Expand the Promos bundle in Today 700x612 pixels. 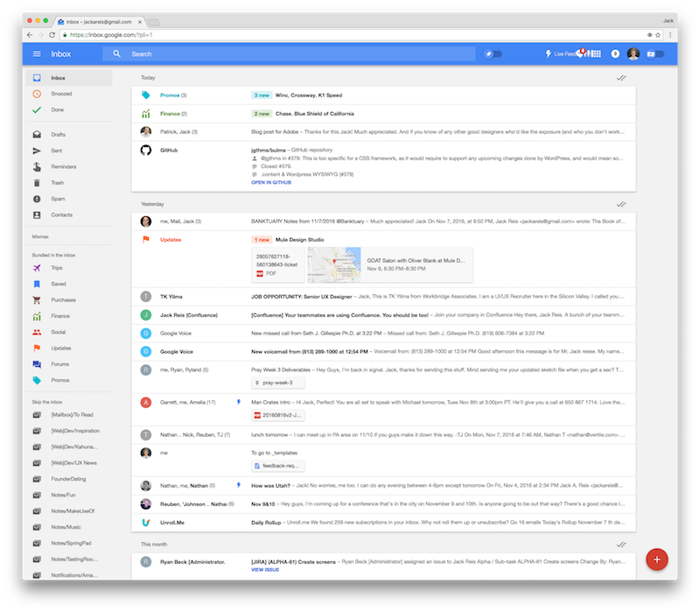click(x=170, y=95)
